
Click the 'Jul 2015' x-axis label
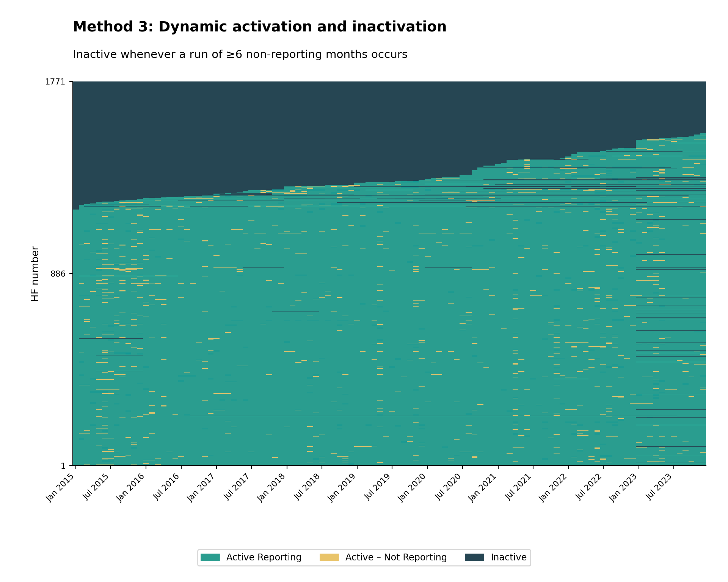click(97, 487)
